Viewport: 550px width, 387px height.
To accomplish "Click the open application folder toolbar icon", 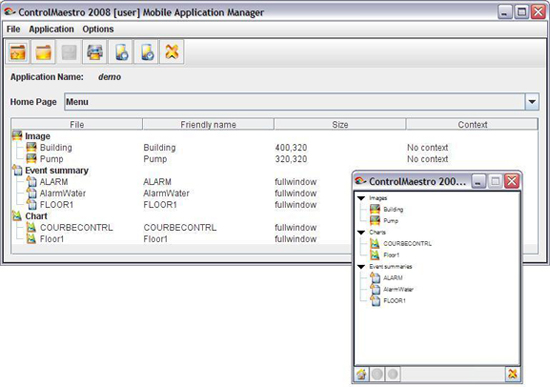I will [x=43, y=52].
